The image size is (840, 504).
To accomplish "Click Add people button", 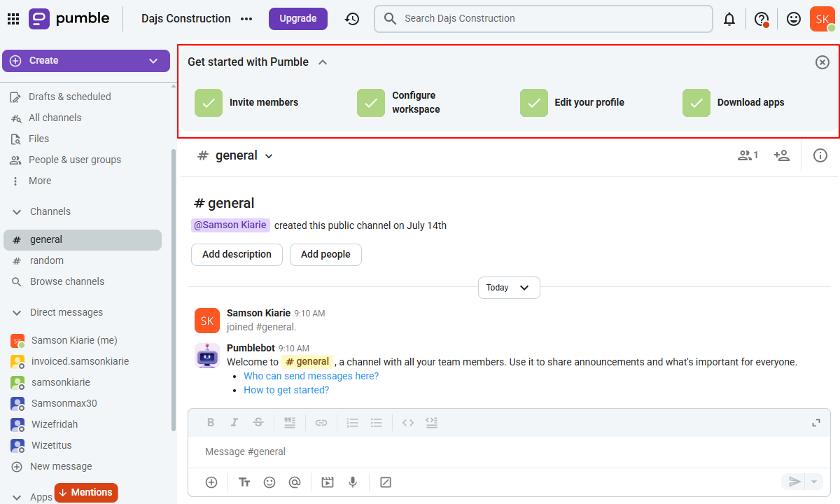I will point(325,255).
